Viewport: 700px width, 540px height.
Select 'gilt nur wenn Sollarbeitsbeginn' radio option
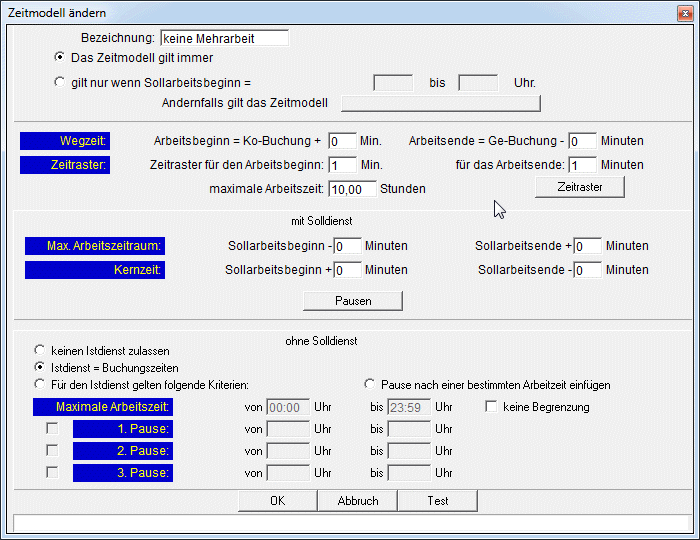point(60,82)
